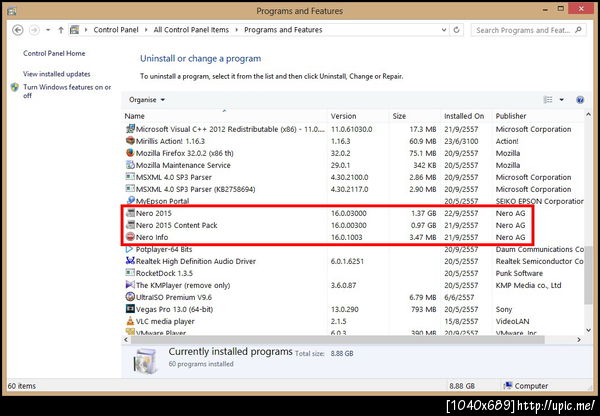Click VideoLAN publisher cell
Viewport: 600px width, 416px height.
coord(512,321)
